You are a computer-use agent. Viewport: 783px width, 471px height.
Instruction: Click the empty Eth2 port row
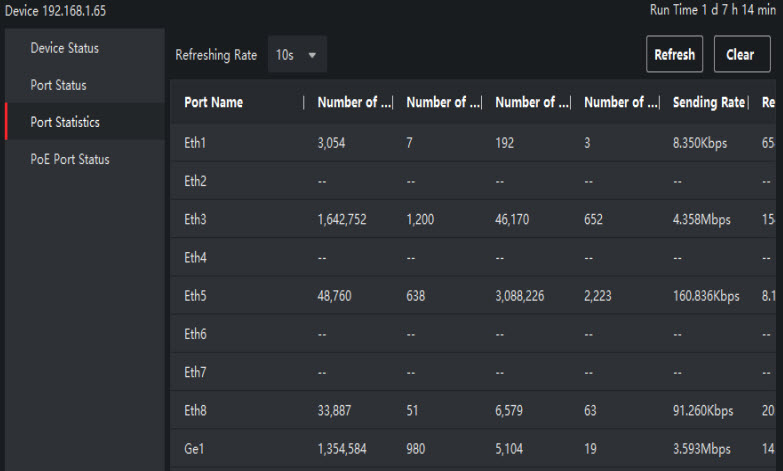point(195,182)
